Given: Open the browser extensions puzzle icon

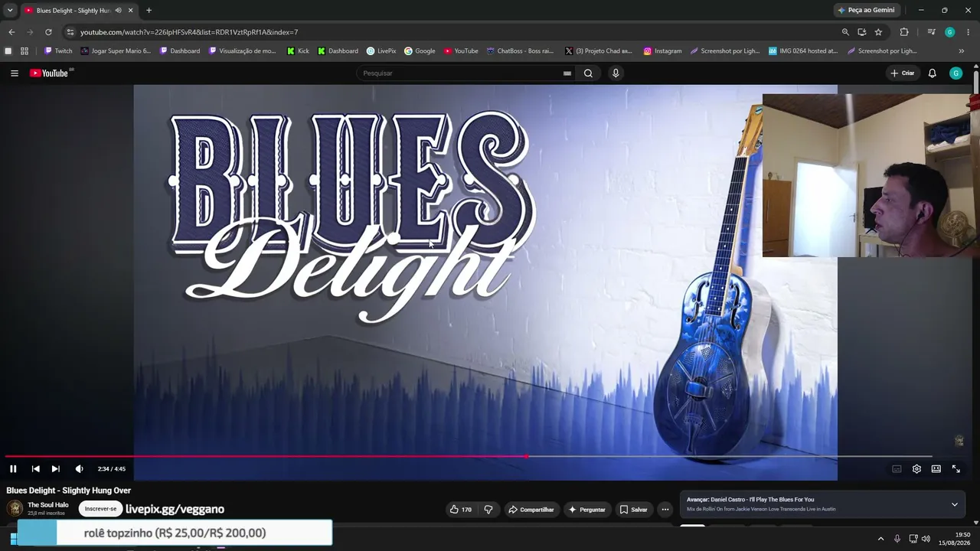Looking at the screenshot, I should [x=904, y=32].
